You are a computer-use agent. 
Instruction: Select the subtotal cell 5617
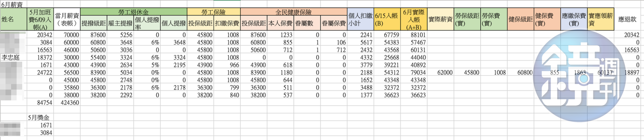360,42
